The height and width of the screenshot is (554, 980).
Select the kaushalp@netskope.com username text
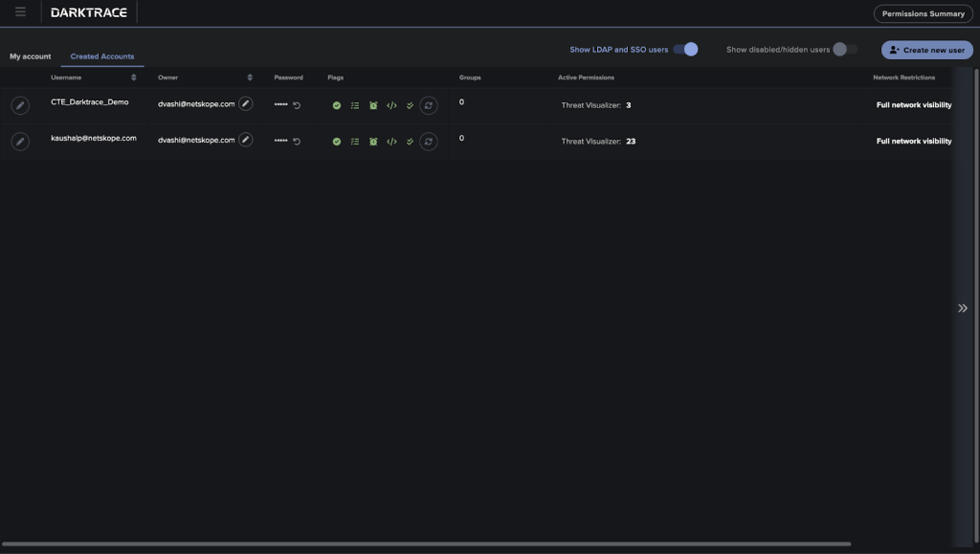coord(94,138)
